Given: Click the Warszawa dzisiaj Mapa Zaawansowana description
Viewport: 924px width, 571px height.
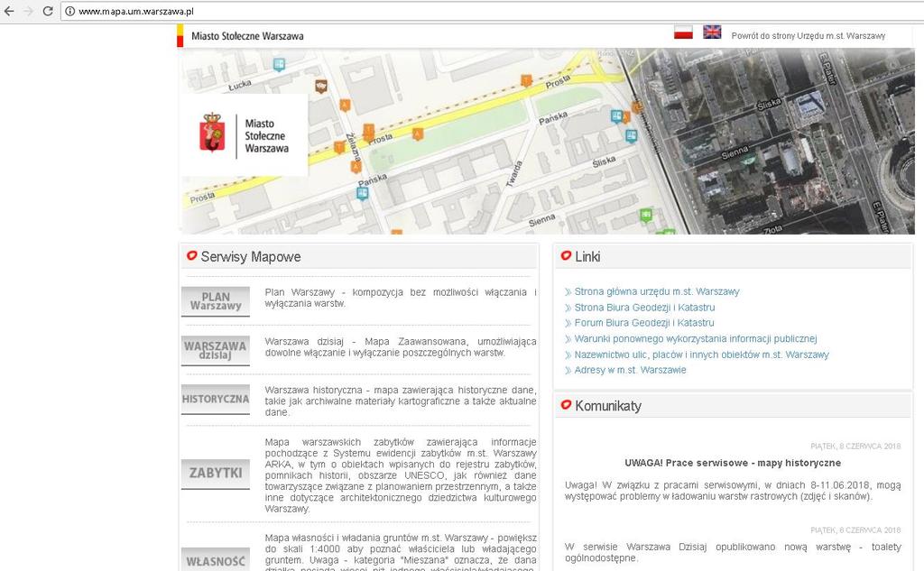Looking at the screenshot, I should [400, 347].
